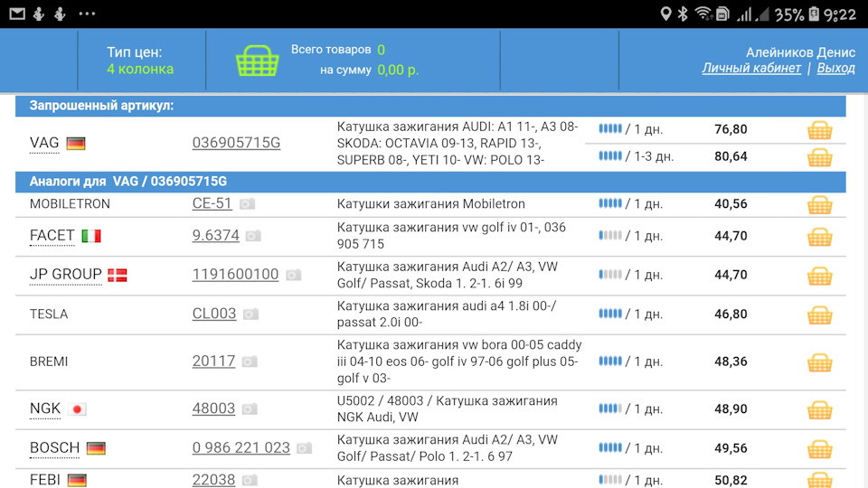View photo for MOBILETRON CE-51
This screenshot has height=488, width=868.
click(247, 204)
